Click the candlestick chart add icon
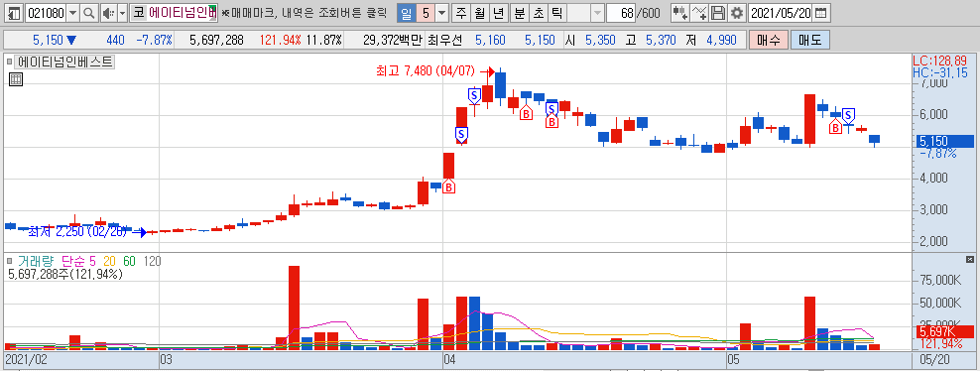This screenshot has width=980, height=371. tap(680, 13)
